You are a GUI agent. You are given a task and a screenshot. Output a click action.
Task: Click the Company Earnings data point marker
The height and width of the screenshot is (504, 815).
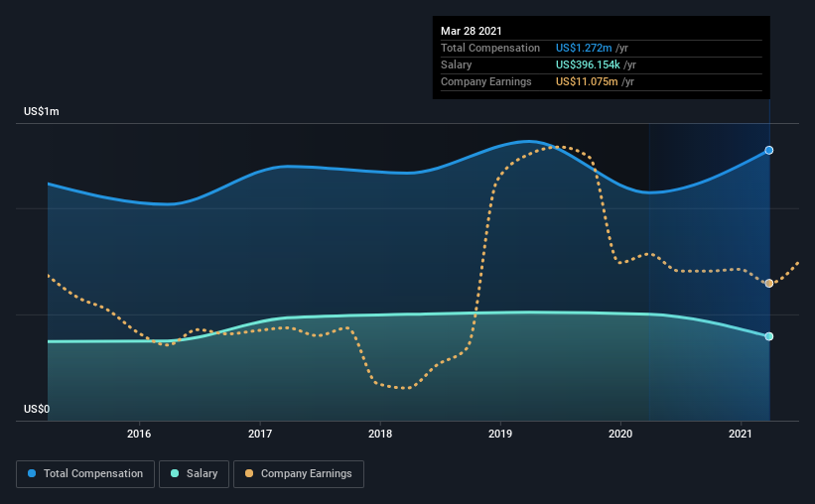pyautogui.click(x=768, y=283)
